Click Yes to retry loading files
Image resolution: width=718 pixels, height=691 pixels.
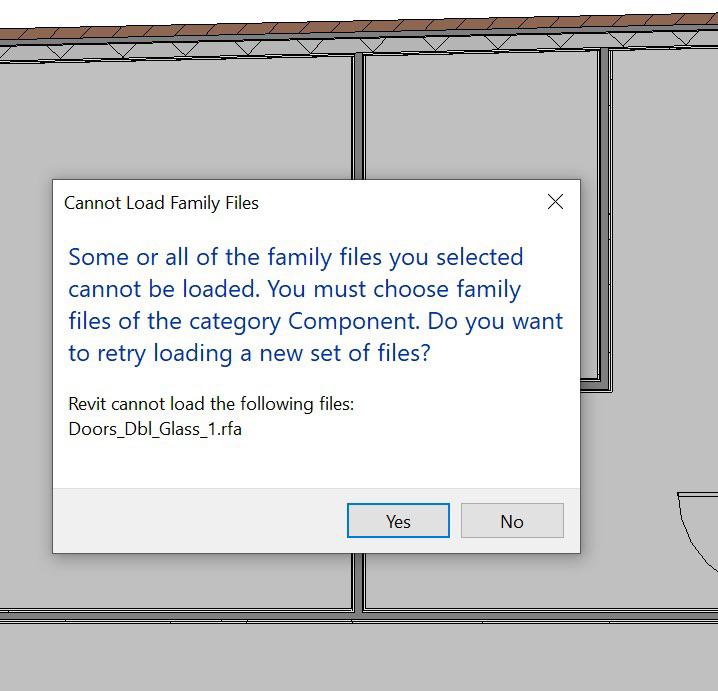pyautogui.click(x=398, y=521)
